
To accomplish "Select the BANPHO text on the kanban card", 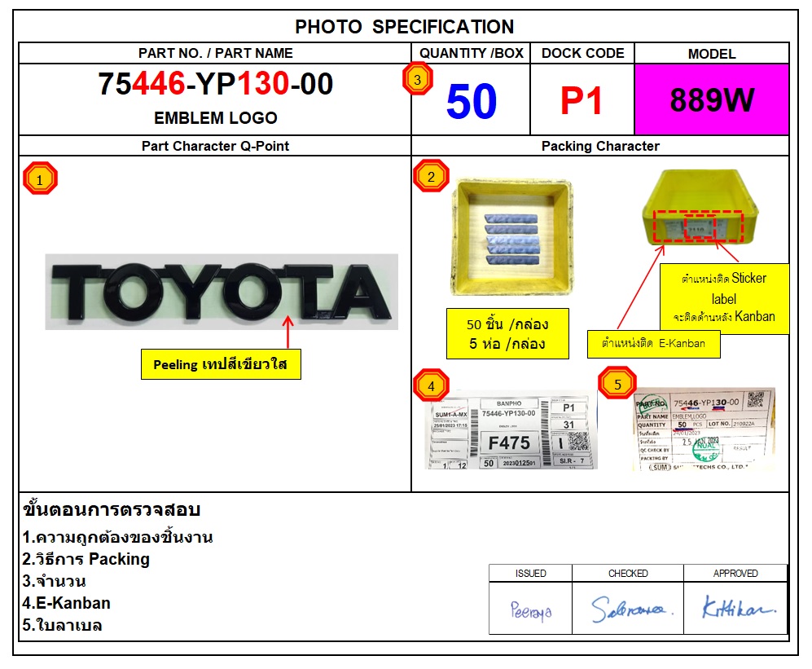I will (509, 403).
